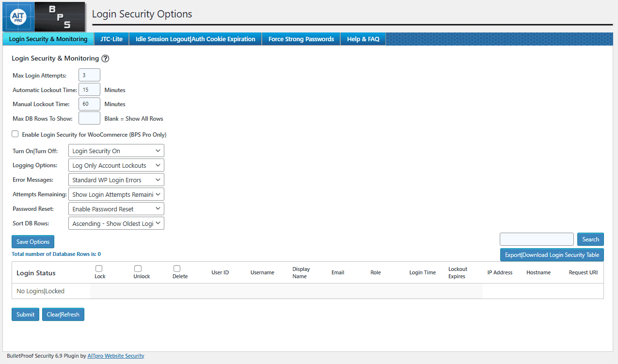The image size is (618, 364).
Task: Open the Logging Options dropdown
Action: pos(116,165)
